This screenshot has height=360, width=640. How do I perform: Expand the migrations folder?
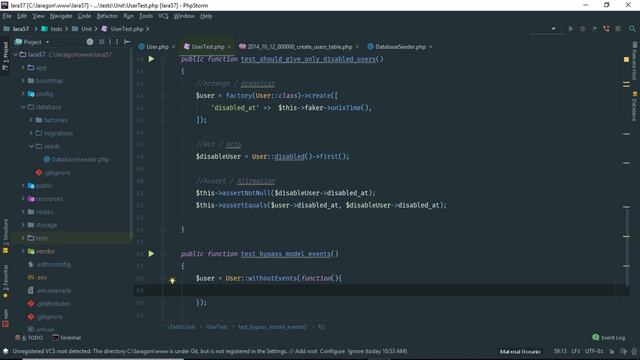(31, 133)
